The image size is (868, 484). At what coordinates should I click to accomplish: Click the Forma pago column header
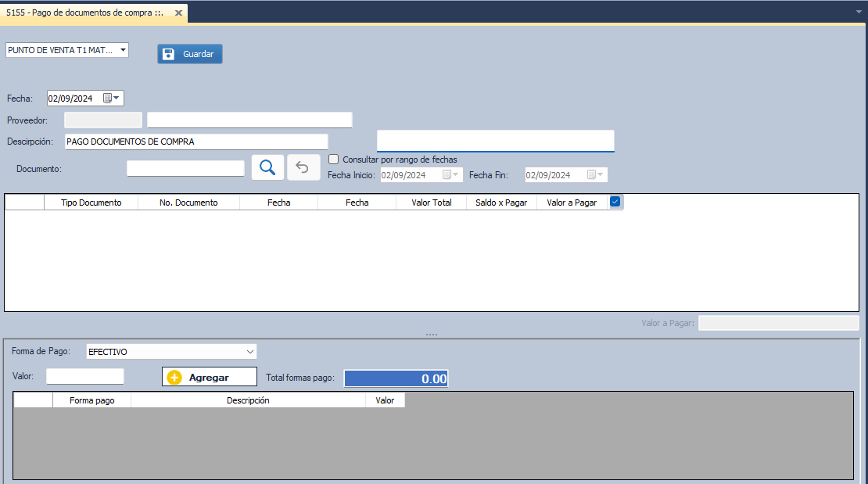(x=92, y=400)
